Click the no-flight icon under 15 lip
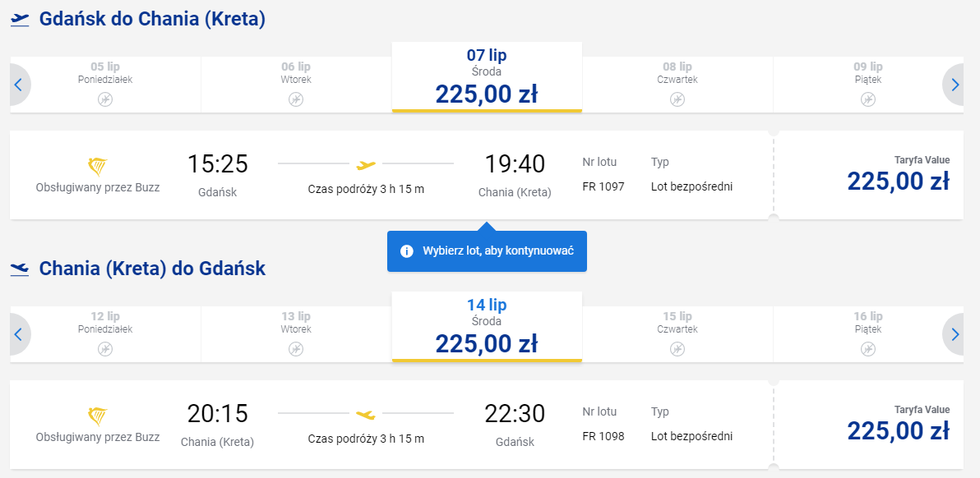Viewport: 980px width, 478px height. point(677,349)
